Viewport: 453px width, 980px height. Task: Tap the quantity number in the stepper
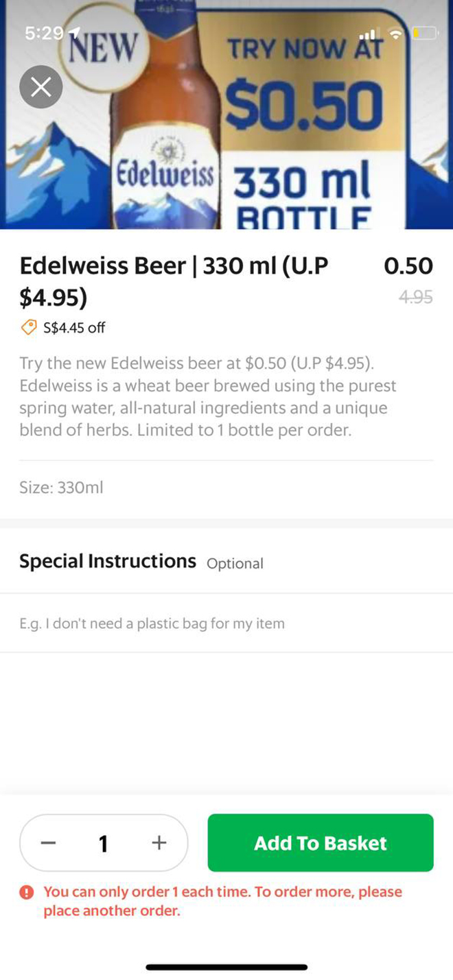pyautogui.click(x=103, y=843)
